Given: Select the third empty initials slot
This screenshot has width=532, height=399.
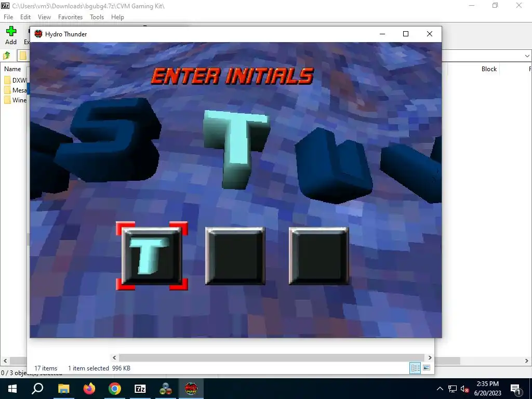Looking at the screenshot, I should [x=318, y=256].
